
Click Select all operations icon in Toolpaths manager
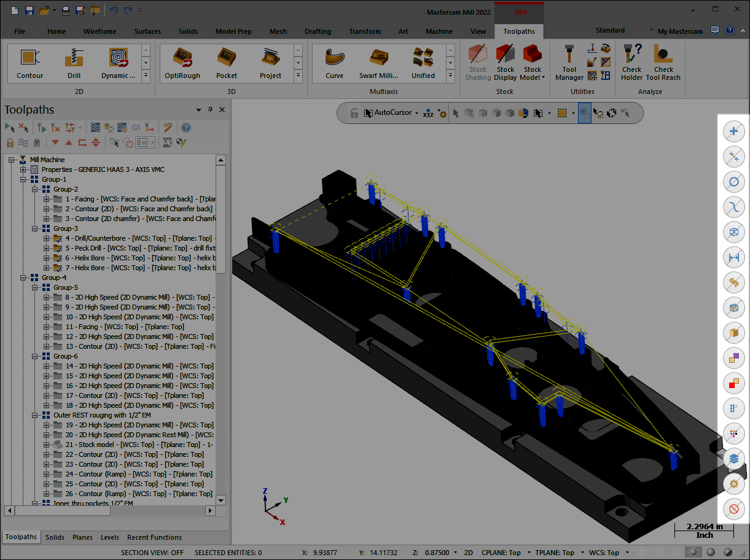click(10, 128)
